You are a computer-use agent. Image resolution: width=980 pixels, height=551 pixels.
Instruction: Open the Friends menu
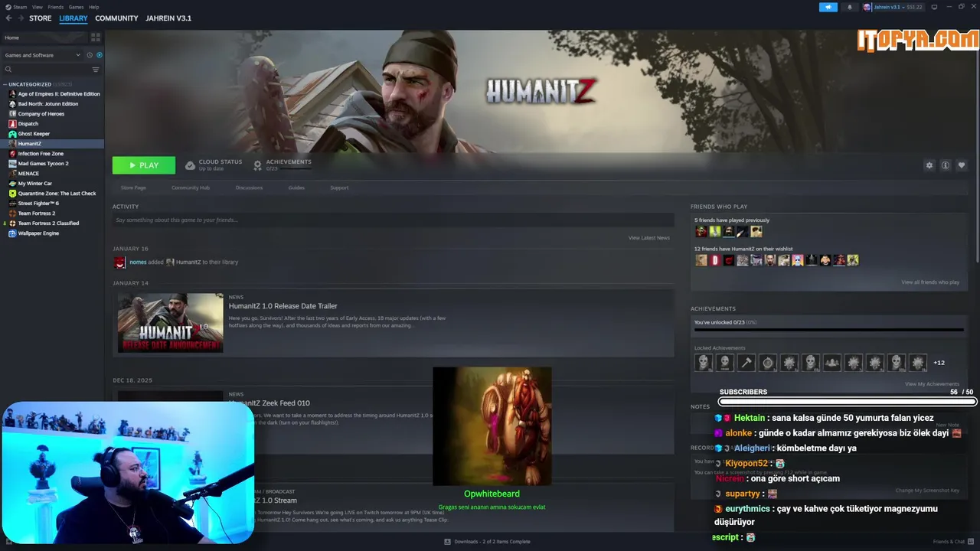56,7
